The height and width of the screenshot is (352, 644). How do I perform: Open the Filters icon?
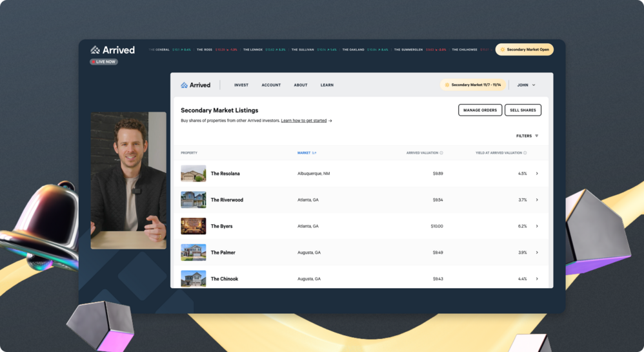coord(536,136)
